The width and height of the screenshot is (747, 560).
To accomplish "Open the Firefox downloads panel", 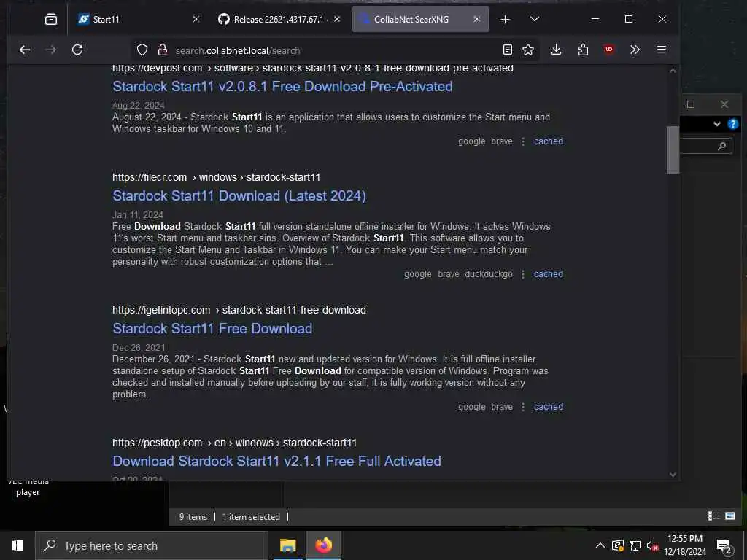I will click(x=556, y=50).
